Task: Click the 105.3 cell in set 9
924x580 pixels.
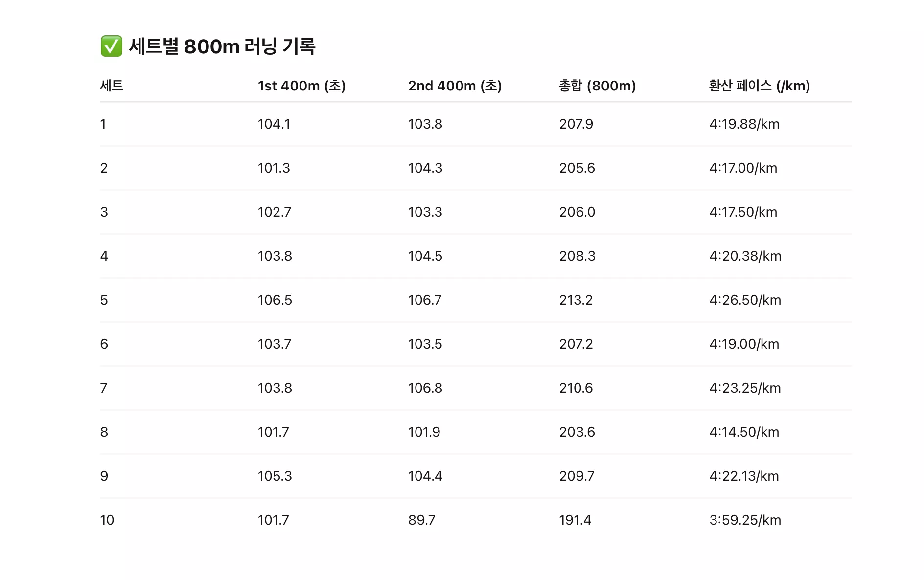Action: pos(275,476)
